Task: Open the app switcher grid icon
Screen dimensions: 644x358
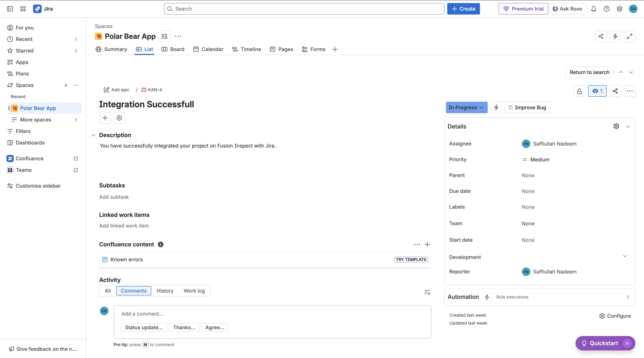Action: (x=23, y=9)
